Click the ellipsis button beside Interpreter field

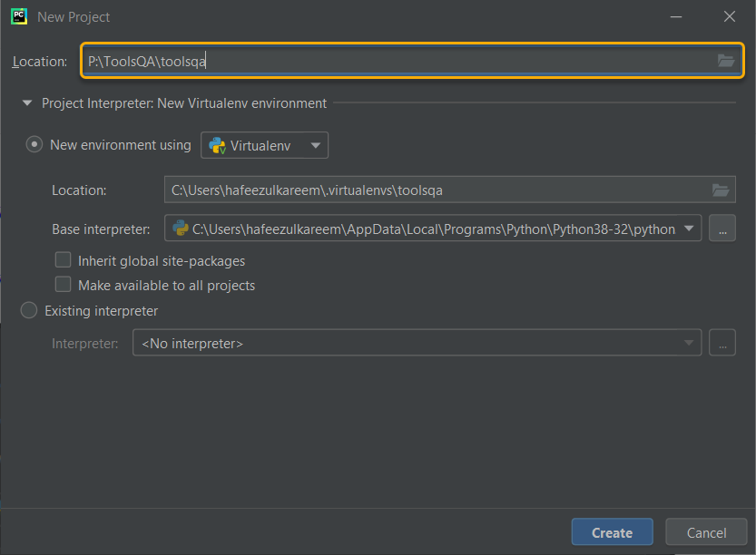[x=722, y=342]
